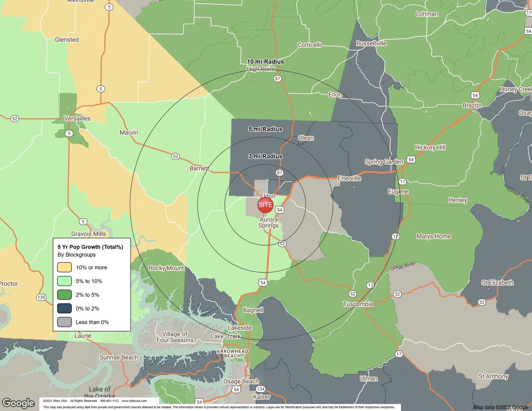Click the gray Less than 0% swatch

point(64,322)
